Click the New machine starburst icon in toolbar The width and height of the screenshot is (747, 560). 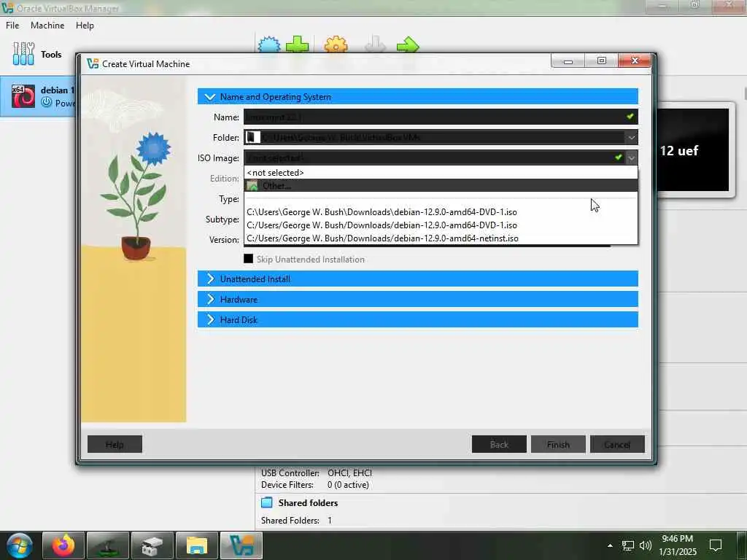coord(269,45)
